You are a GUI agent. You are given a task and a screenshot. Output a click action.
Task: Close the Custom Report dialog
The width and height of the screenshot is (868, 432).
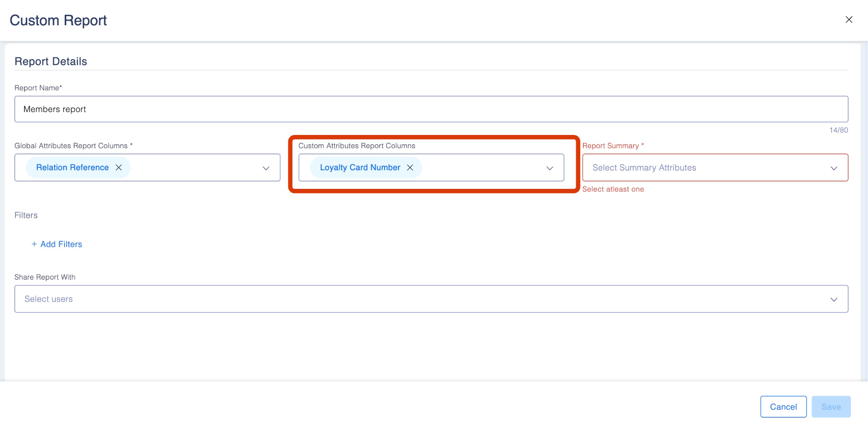tap(849, 20)
